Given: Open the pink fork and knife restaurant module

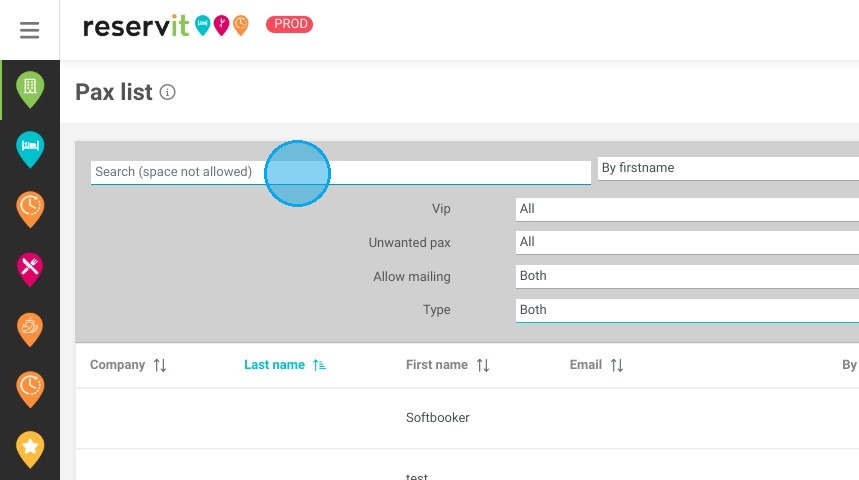Looking at the screenshot, I should tap(30, 269).
